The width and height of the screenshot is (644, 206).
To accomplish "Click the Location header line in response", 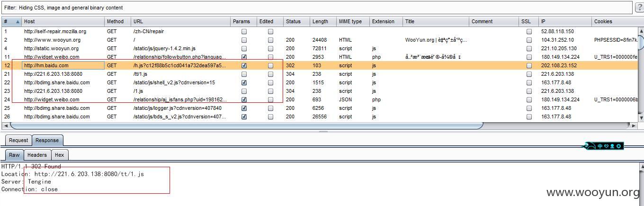I will (72, 174).
